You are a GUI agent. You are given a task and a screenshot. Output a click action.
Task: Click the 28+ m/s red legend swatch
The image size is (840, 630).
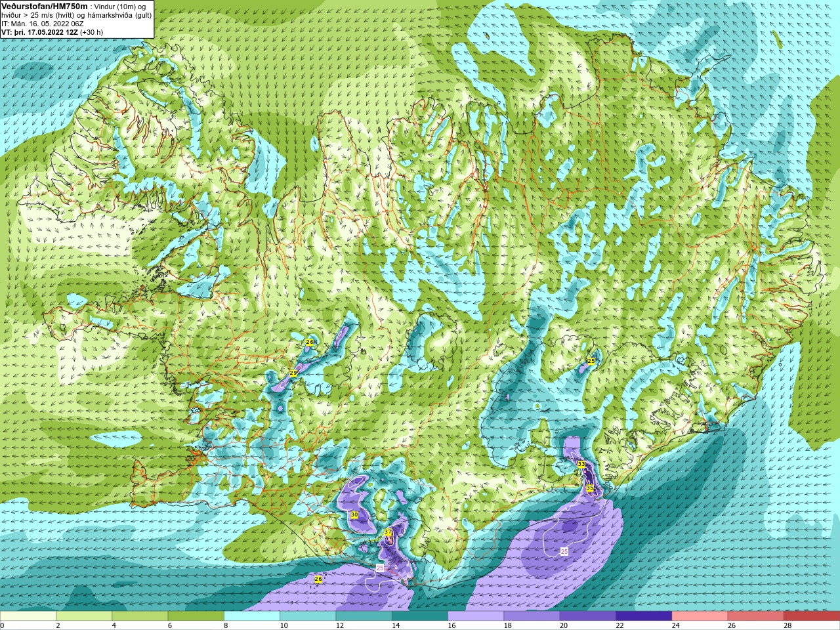[811, 616]
